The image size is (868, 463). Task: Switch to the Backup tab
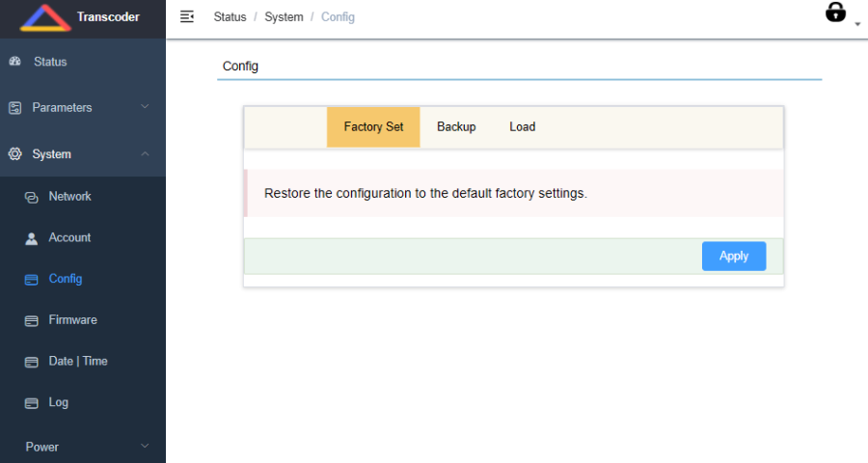456,127
